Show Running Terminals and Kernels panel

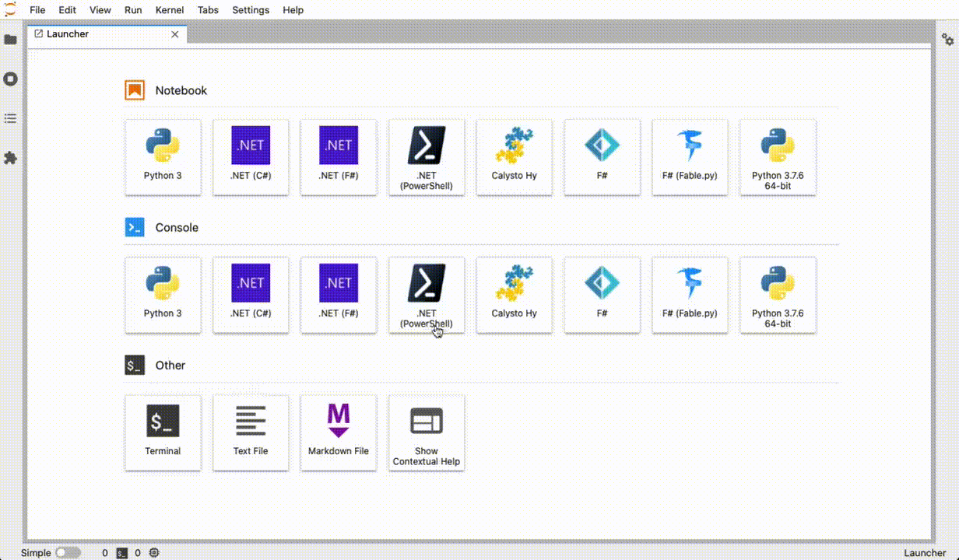[x=10, y=79]
